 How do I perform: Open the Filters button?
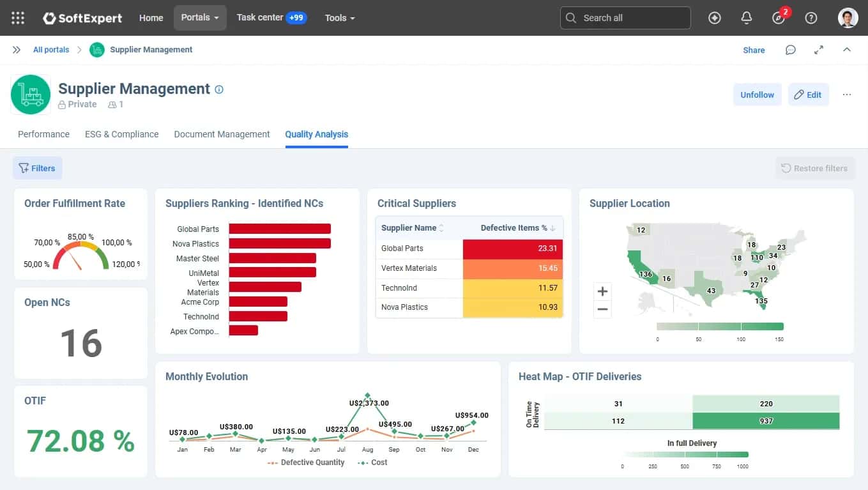click(37, 168)
